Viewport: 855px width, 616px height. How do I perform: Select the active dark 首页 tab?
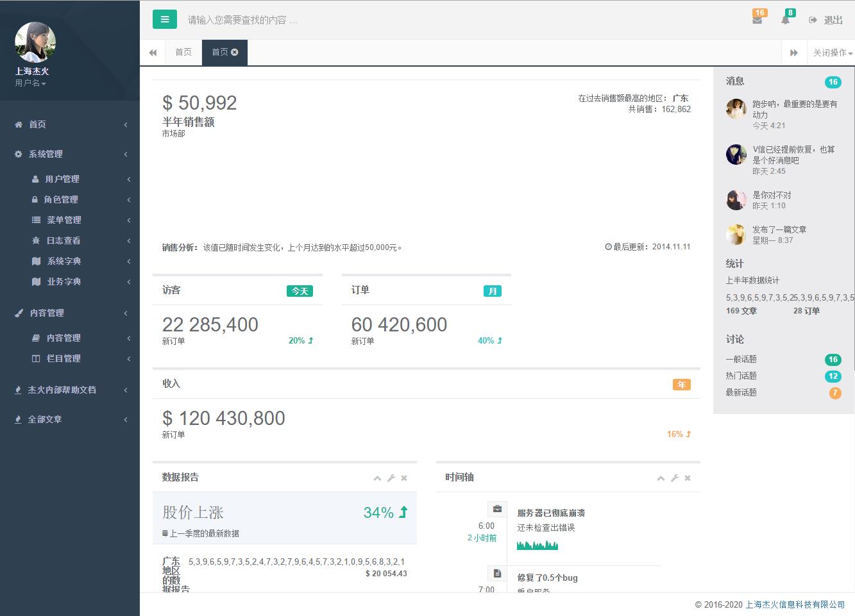tap(225, 53)
